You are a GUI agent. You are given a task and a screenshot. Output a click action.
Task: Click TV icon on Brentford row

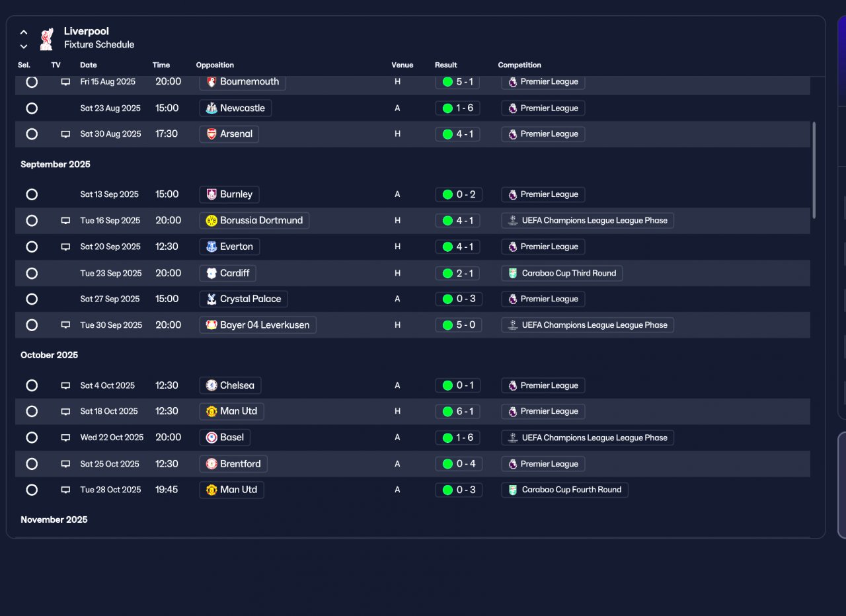coord(65,464)
